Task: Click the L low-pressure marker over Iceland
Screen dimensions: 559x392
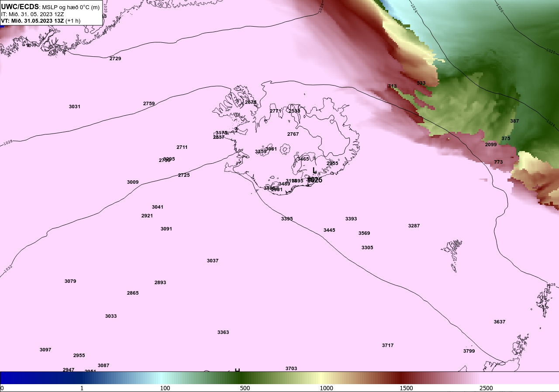Action: pyautogui.click(x=314, y=171)
